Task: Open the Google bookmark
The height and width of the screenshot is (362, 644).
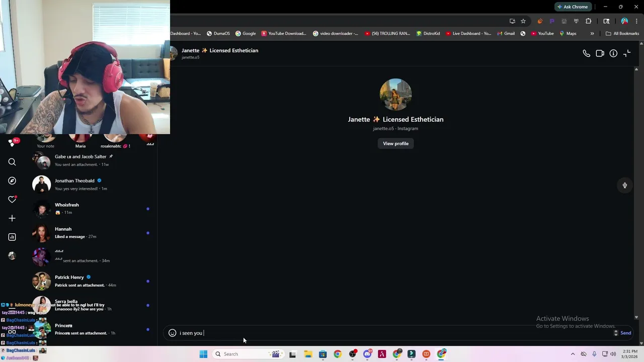Action: pyautogui.click(x=246, y=34)
